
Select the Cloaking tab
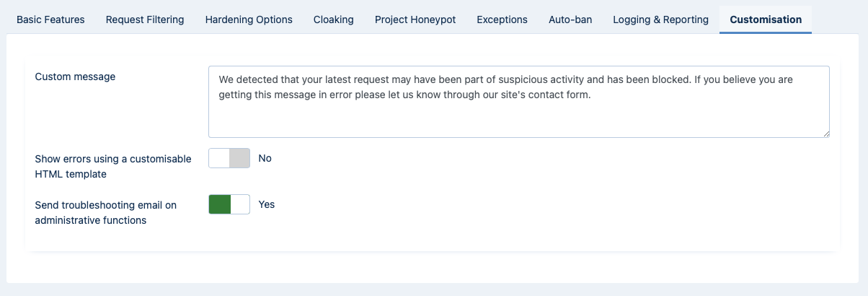(334, 19)
